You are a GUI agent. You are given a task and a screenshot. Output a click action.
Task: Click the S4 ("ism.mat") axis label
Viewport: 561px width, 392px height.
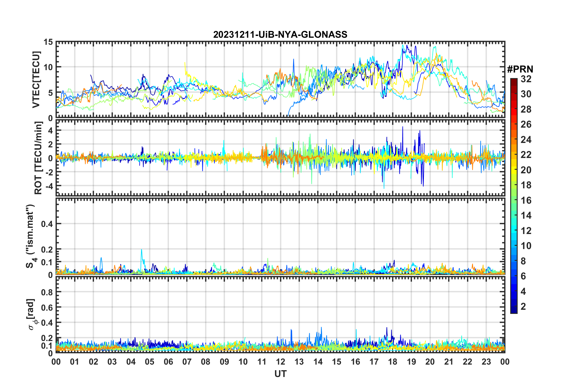pyautogui.click(x=31, y=236)
